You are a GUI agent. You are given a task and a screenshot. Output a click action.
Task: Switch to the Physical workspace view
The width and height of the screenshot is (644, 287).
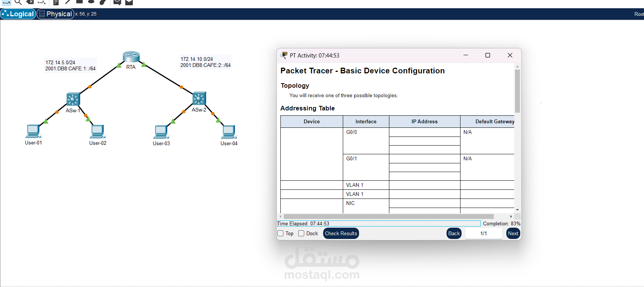point(55,14)
